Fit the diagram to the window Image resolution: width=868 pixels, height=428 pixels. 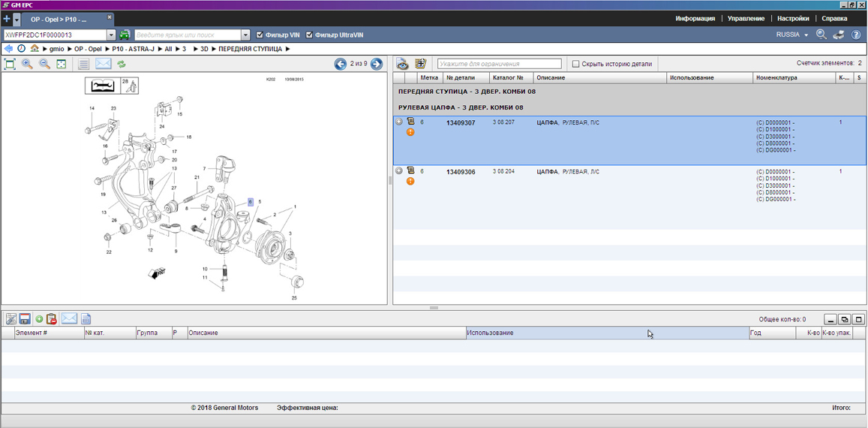click(x=62, y=65)
